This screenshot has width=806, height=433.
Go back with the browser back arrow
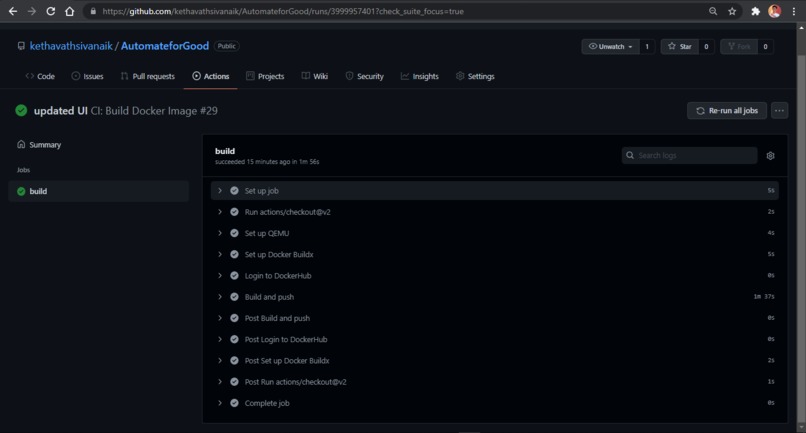click(x=13, y=11)
